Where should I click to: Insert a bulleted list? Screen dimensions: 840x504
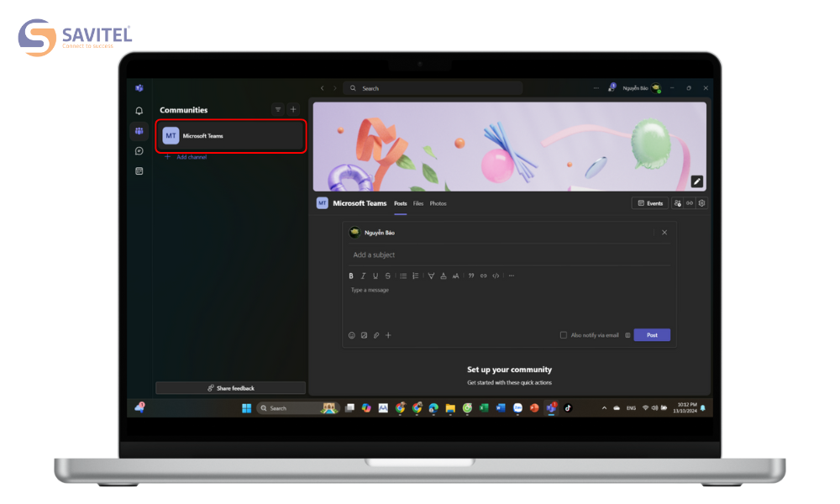tap(403, 276)
